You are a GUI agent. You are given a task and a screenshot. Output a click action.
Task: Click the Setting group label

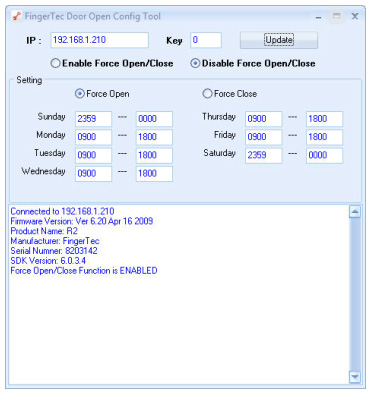pyautogui.click(x=29, y=80)
